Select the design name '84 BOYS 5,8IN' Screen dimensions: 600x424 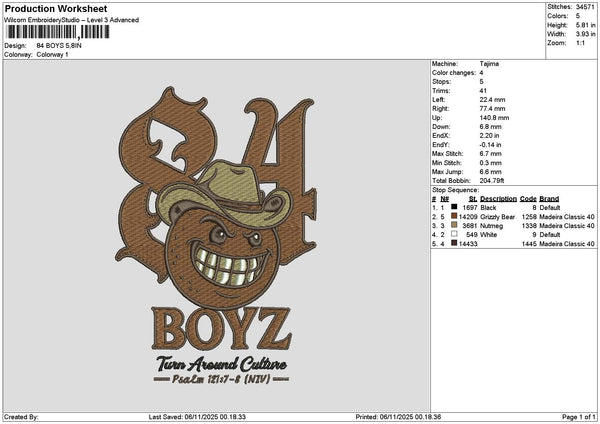(x=59, y=46)
